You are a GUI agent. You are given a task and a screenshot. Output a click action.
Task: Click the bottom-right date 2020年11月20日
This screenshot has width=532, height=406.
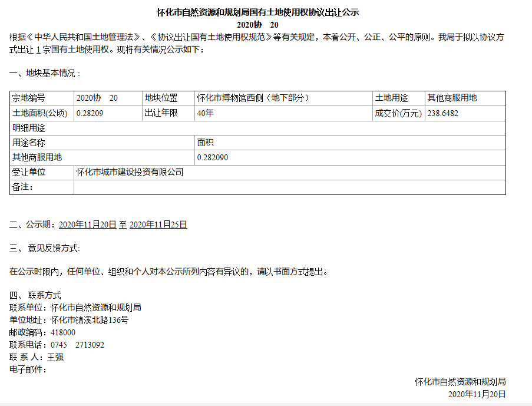pos(477,394)
